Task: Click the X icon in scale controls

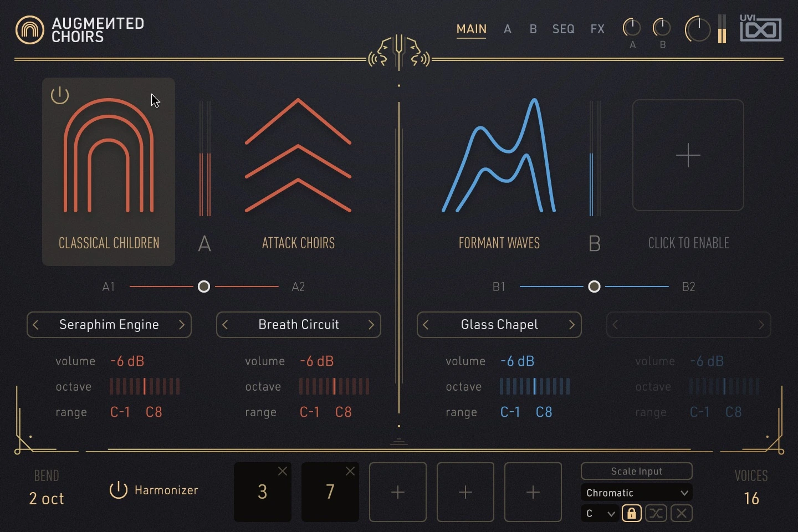Action: 682,513
